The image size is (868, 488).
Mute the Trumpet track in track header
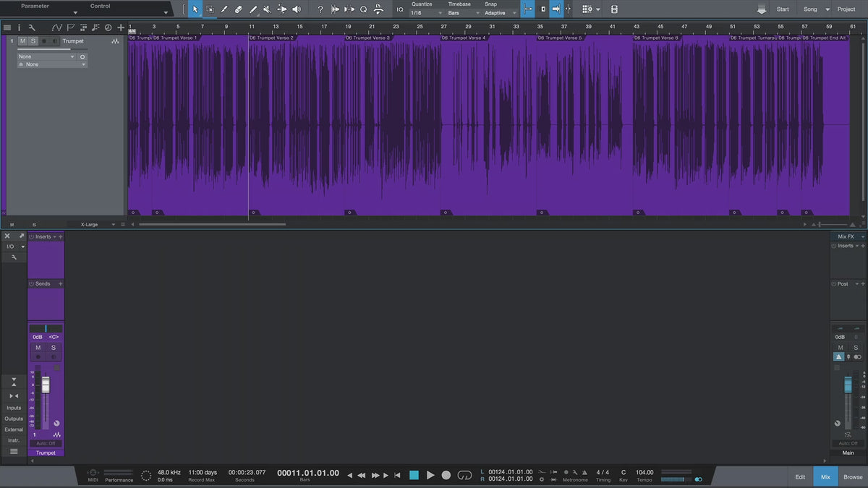(22, 41)
